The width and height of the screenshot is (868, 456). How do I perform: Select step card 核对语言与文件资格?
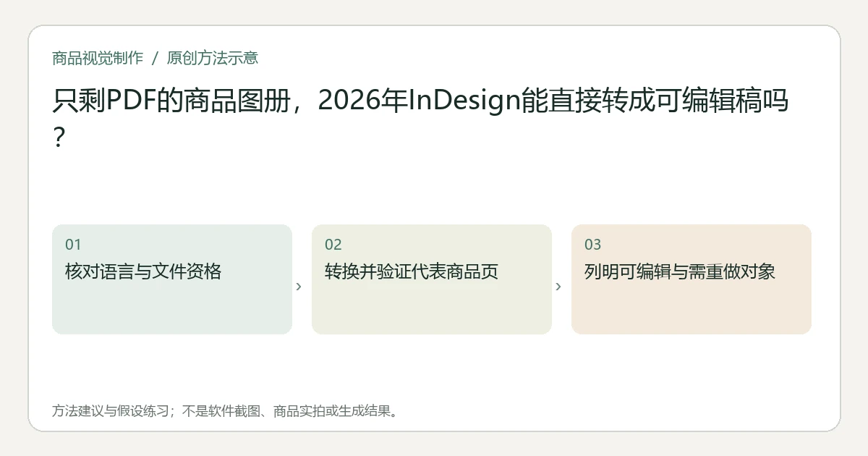click(x=172, y=279)
